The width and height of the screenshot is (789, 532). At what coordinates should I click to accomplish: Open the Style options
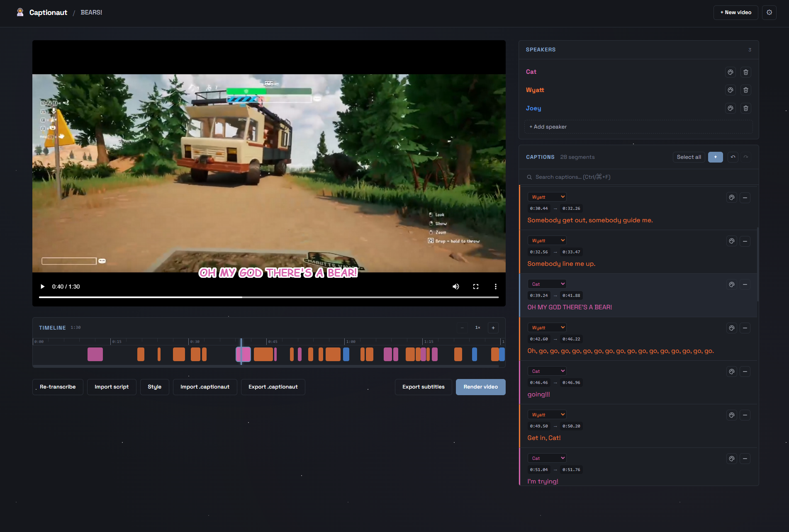[x=154, y=387]
